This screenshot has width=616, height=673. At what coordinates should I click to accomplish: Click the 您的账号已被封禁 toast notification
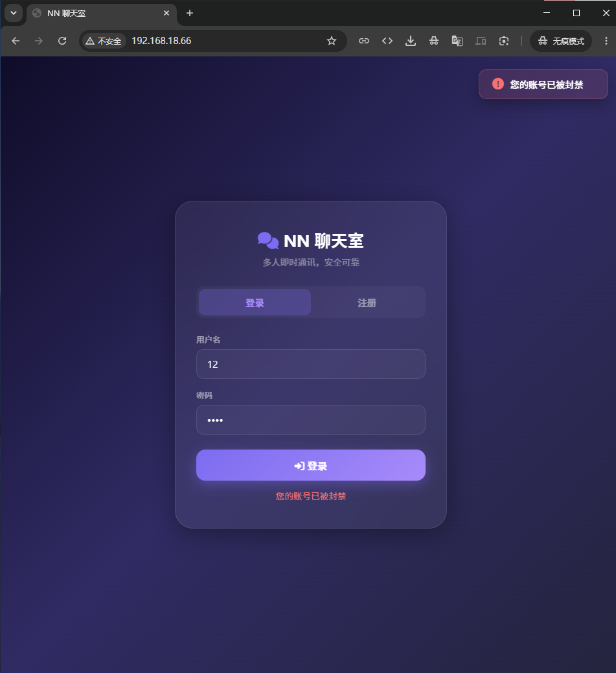[543, 84]
